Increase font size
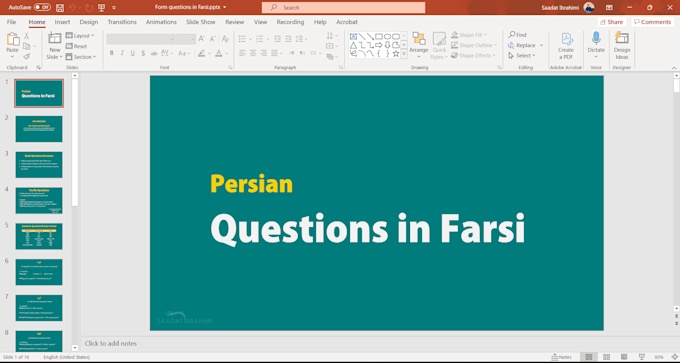Viewport: 680px width, 363px height. pos(202,39)
